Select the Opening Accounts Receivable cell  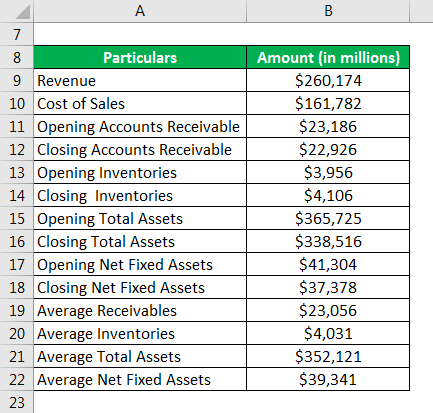(140, 126)
